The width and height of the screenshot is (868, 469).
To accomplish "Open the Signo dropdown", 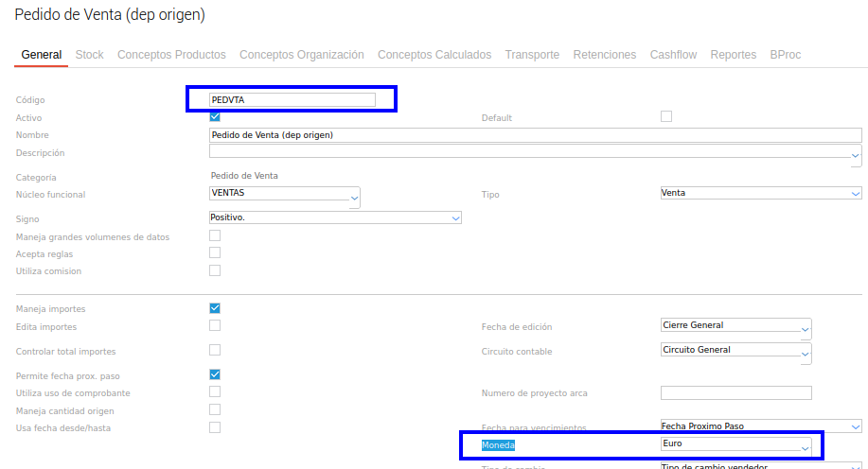I will [335, 217].
